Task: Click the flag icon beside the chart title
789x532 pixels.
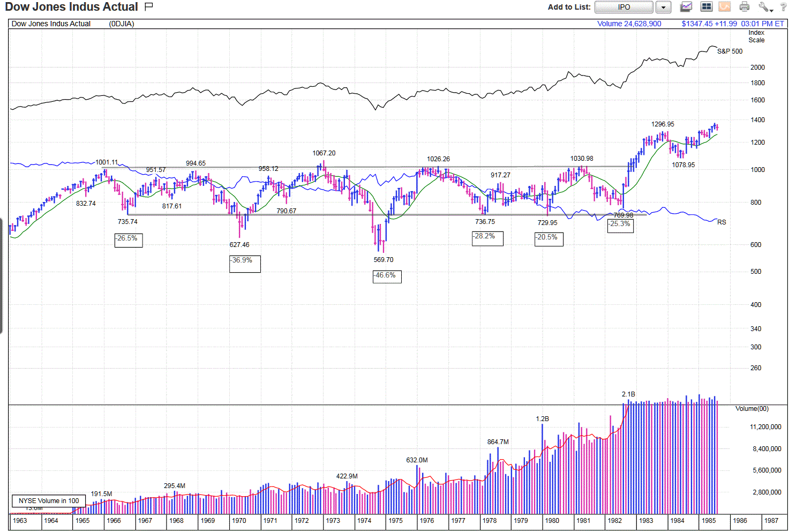Action: (149, 6)
